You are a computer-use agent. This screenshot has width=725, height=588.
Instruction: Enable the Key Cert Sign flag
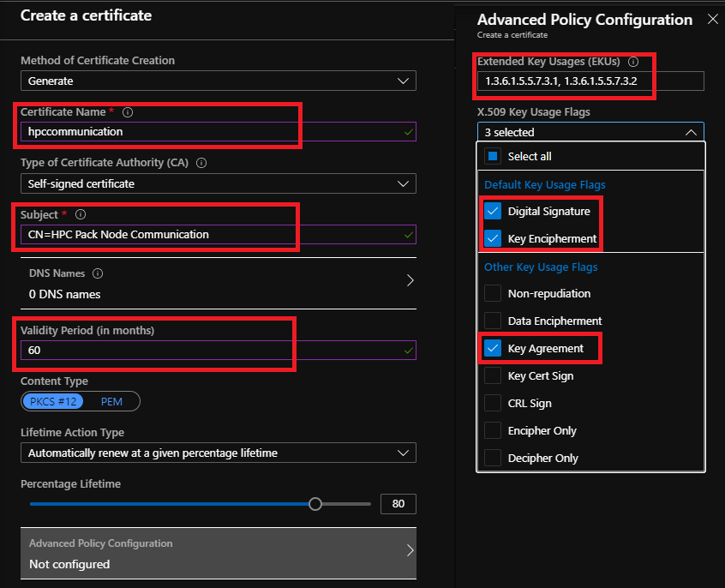click(x=493, y=375)
